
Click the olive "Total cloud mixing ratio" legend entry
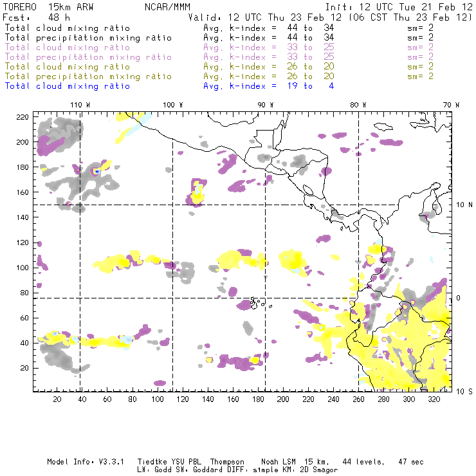(68, 66)
